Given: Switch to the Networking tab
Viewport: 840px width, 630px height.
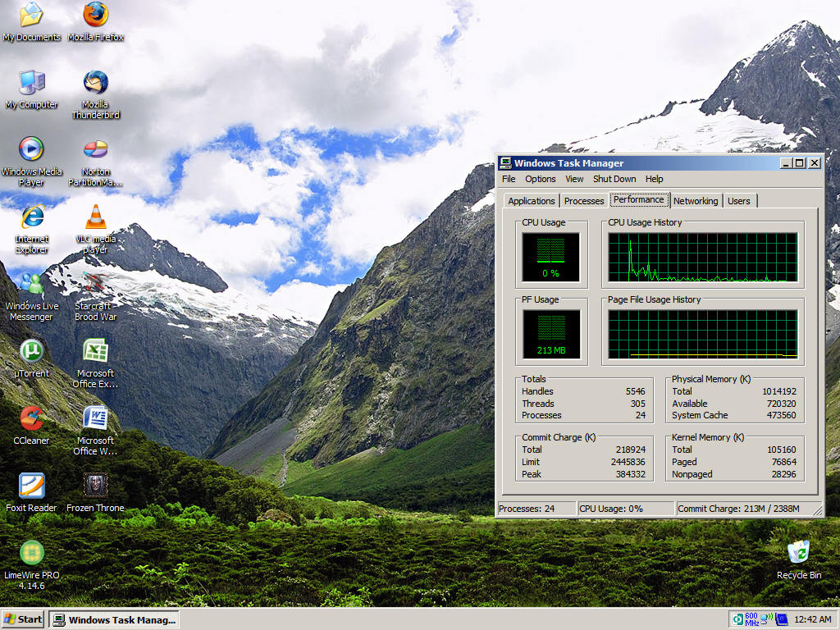Looking at the screenshot, I should pos(695,201).
